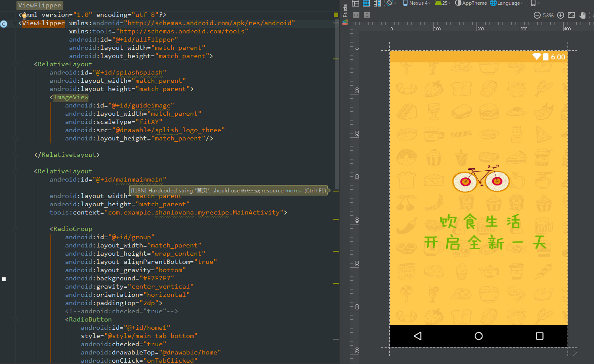Click the expand vertically button

(x=367, y=15)
